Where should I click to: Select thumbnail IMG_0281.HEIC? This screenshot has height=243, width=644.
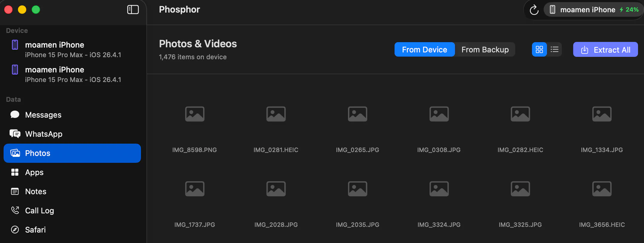276,114
